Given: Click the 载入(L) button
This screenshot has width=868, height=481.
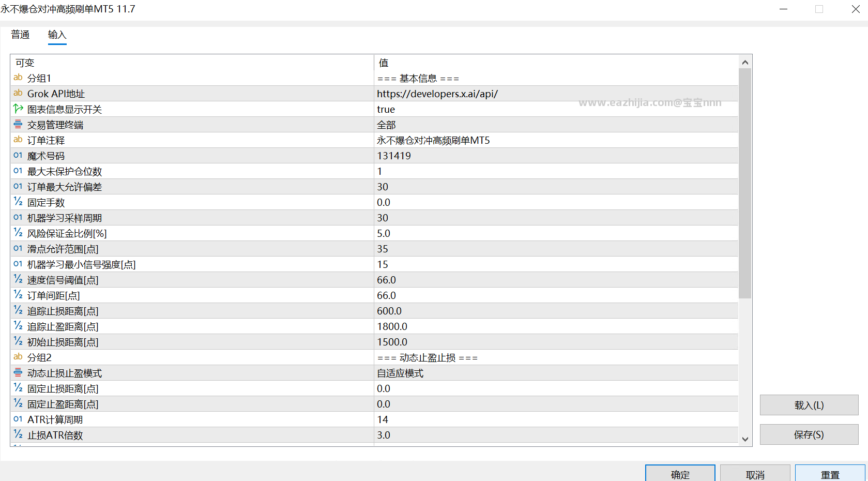Looking at the screenshot, I should [809, 405].
